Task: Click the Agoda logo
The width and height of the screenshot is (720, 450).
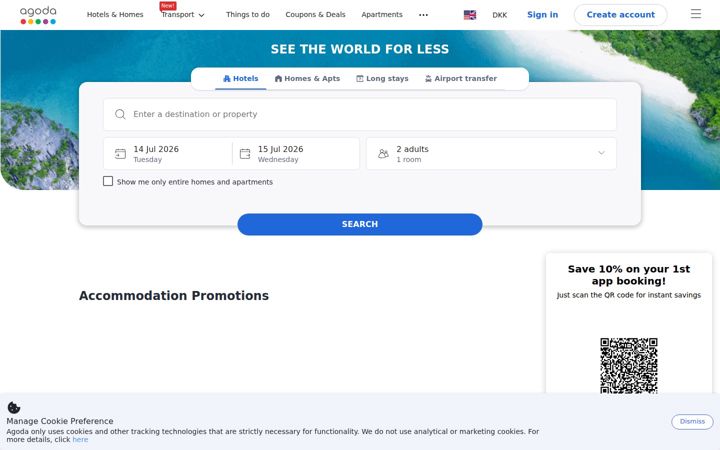Action: (x=38, y=15)
